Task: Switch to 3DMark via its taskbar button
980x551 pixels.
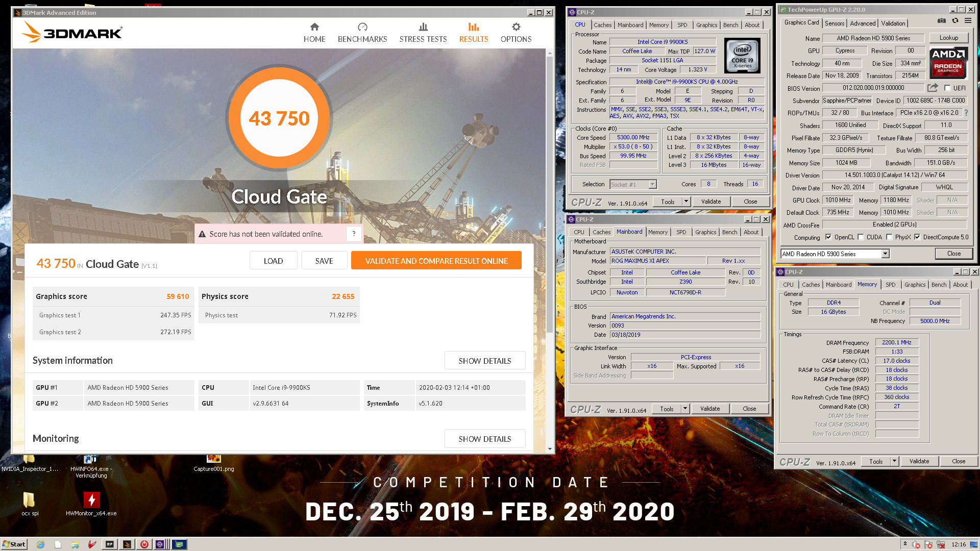Action: pyautogui.click(x=127, y=544)
